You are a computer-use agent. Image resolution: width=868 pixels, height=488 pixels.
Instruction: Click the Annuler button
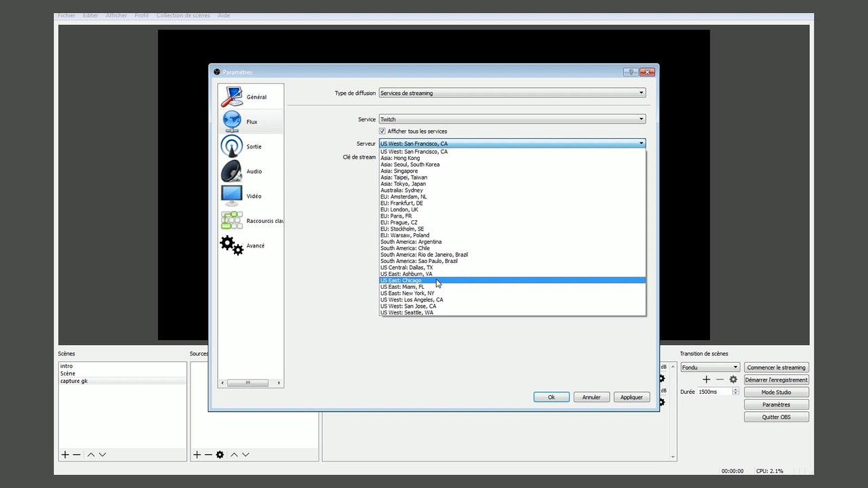591,397
